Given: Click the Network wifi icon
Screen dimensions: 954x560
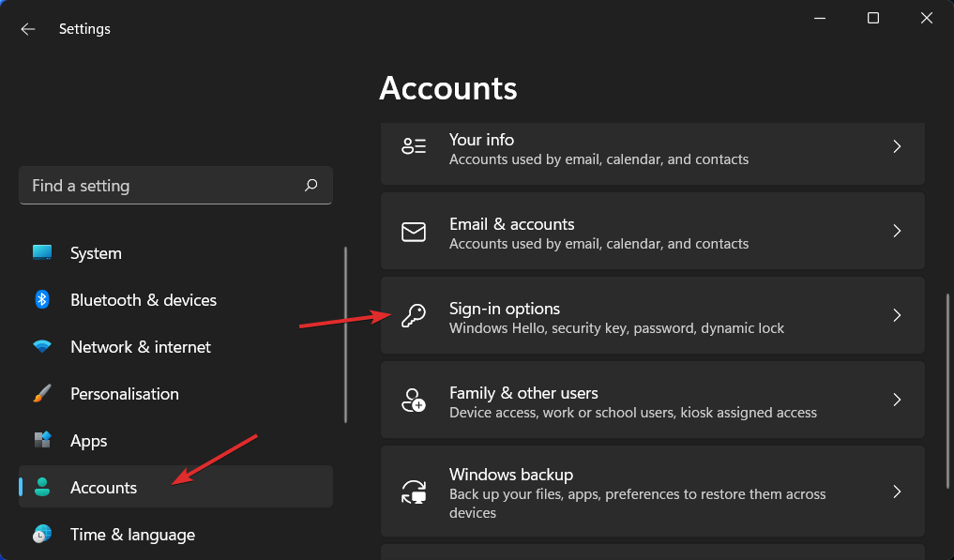Looking at the screenshot, I should (x=42, y=347).
